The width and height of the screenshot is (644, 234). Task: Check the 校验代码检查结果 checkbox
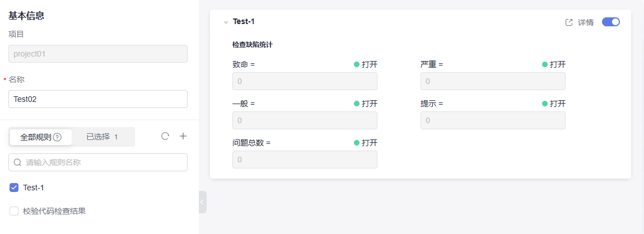[14, 211]
